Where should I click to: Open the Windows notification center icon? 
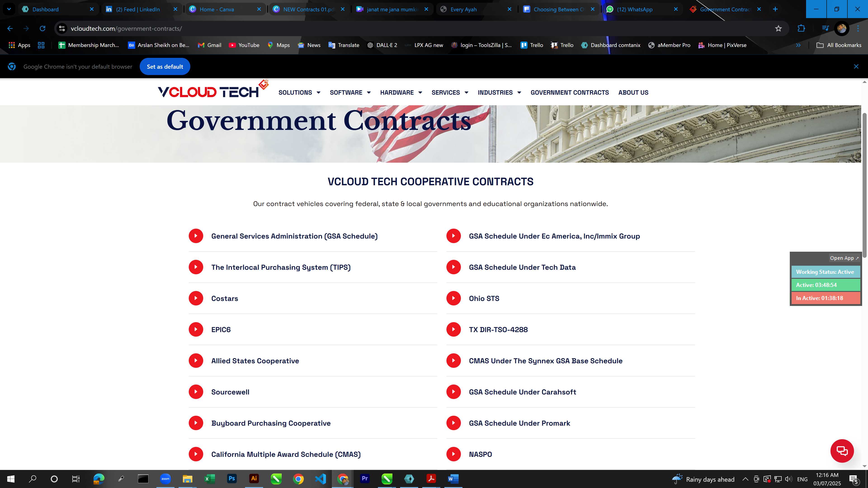tap(854, 479)
